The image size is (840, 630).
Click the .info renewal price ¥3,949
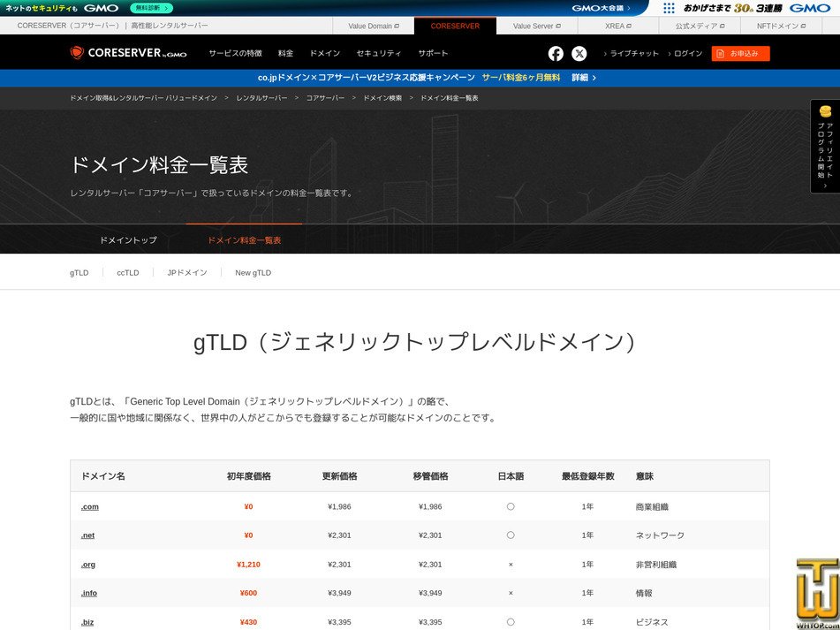pyautogui.click(x=340, y=593)
